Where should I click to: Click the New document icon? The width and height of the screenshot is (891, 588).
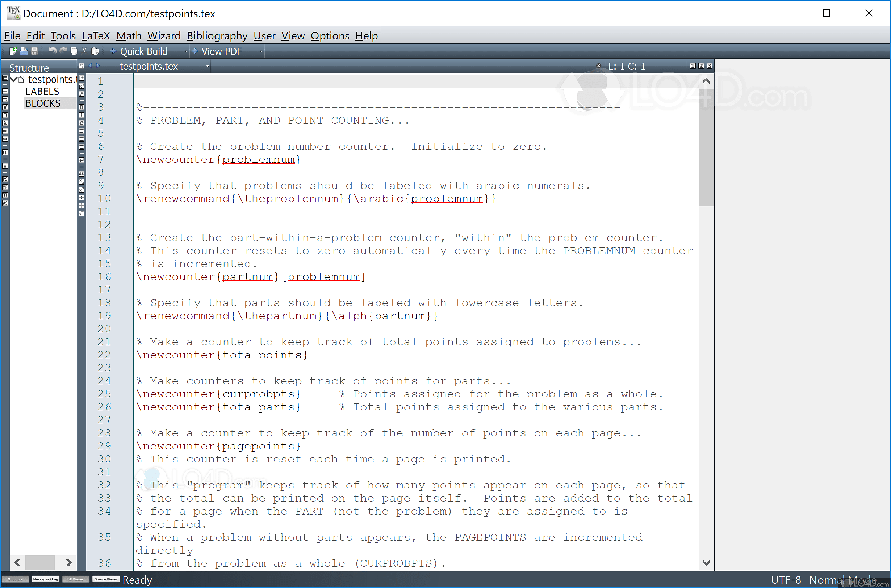13,51
